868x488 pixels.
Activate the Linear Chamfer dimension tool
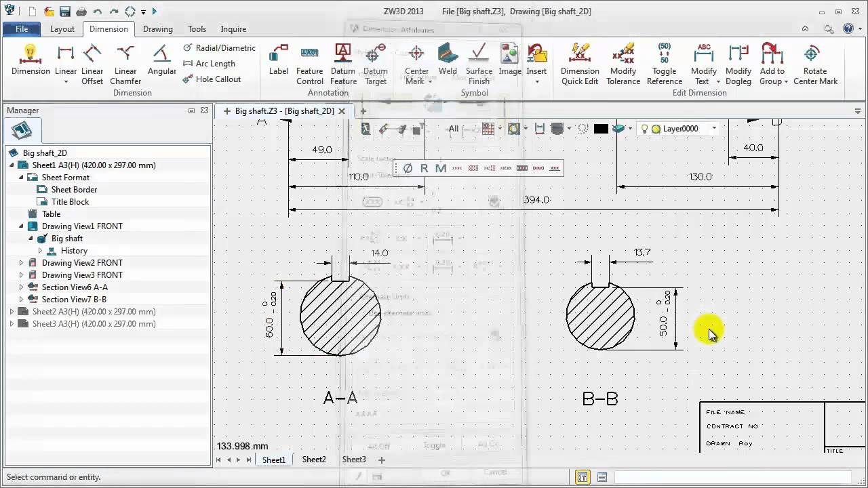coord(125,65)
